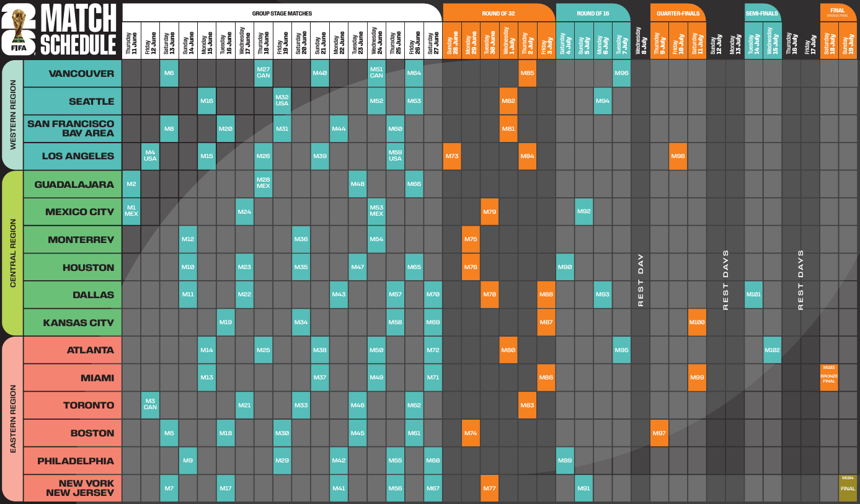Screen dimensions: 860x504
Task: Open match M79 in Mexico City
Action: [x=490, y=211]
